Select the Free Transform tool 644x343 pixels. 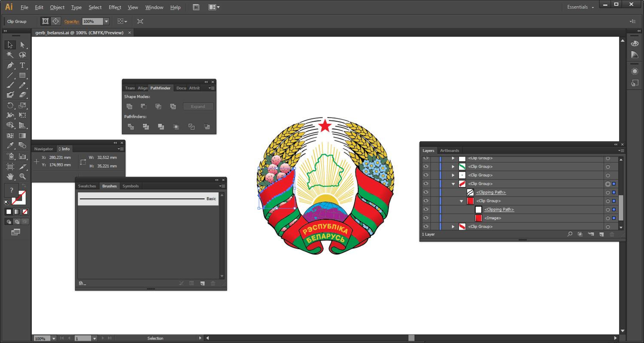pos(22,115)
